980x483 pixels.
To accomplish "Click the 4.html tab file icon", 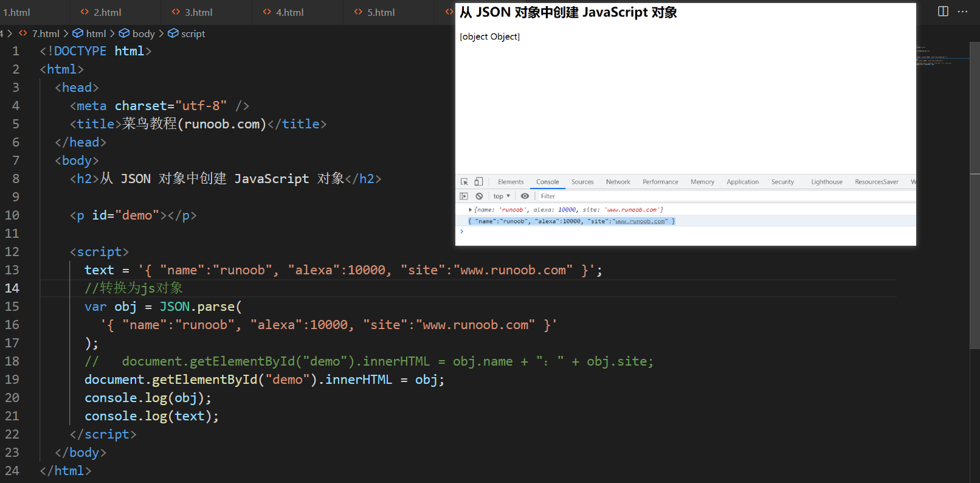I will tap(267, 12).
